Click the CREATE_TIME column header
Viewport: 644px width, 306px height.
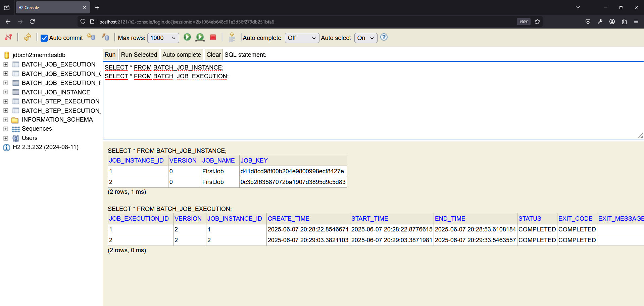click(x=289, y=219)
